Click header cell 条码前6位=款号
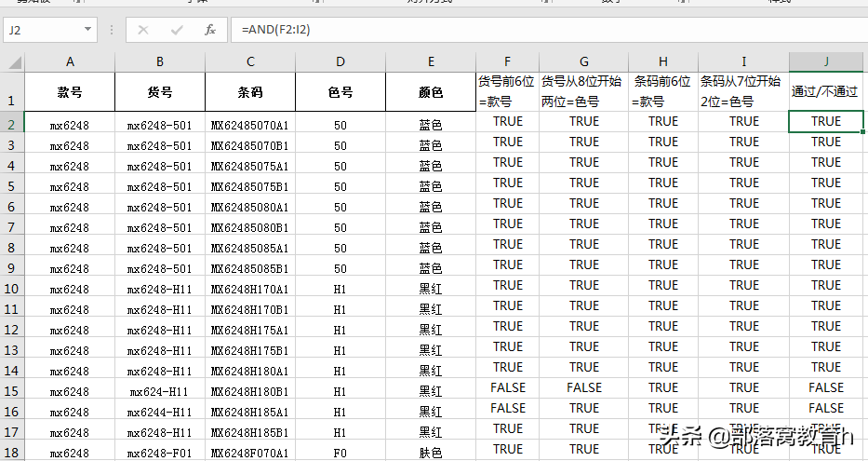868x461 pixels. pyautogui.click(x=663, y=92)
